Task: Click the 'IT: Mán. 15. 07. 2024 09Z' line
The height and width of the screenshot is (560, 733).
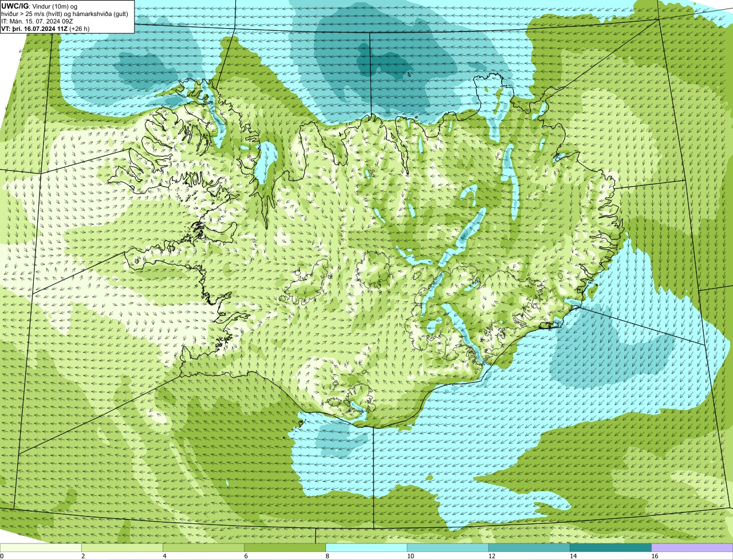Action: [x=37, y=21]
